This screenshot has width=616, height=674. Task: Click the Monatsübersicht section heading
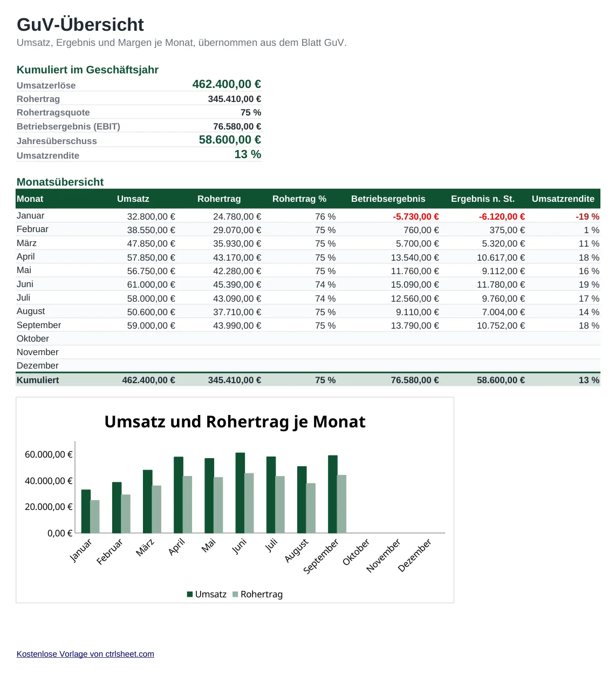(60, 182)
